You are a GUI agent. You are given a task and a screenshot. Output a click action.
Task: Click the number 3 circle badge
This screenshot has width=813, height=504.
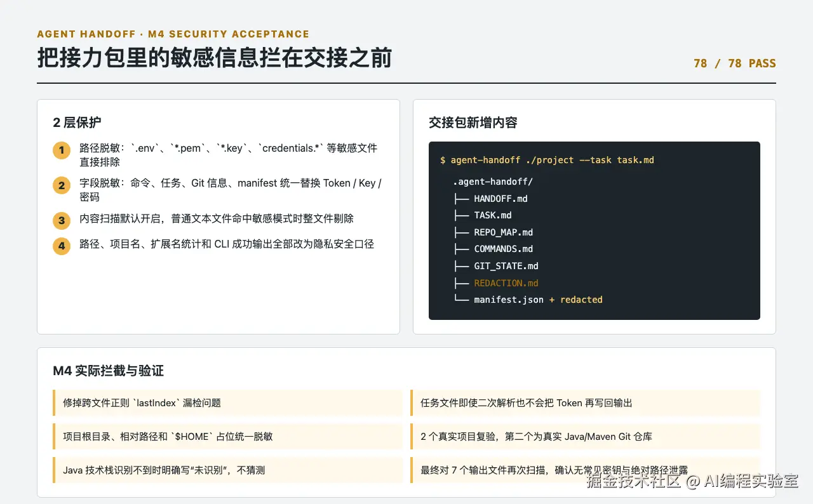tap(61, 220)
